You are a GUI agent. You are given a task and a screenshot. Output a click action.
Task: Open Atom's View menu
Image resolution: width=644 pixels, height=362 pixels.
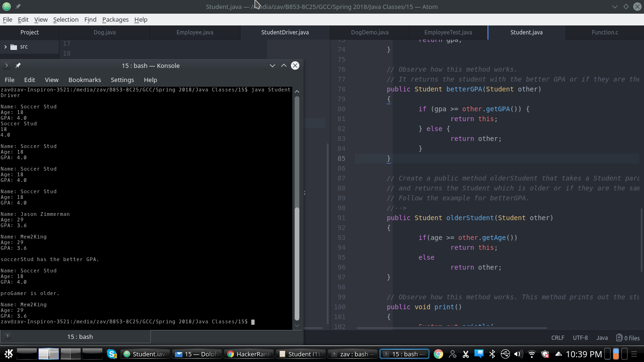41,19
